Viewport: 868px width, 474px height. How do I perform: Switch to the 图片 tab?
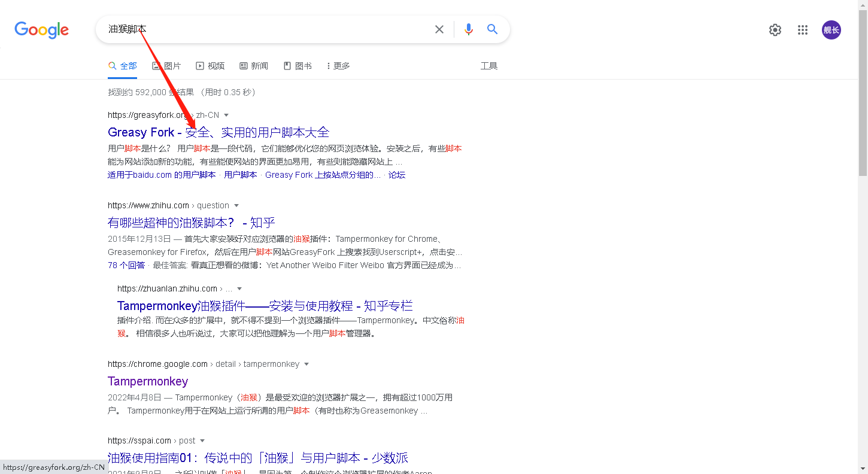click(166, 66)
